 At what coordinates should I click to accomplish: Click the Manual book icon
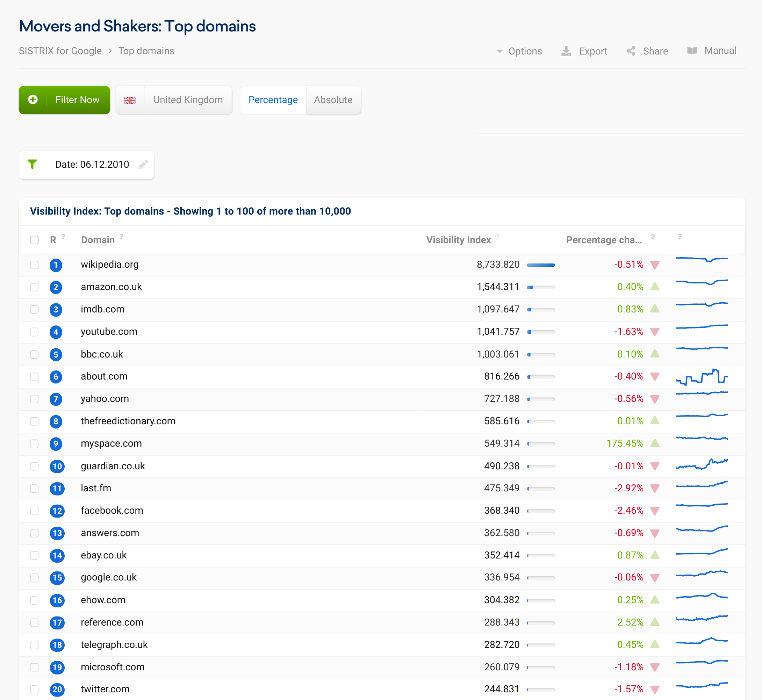tap(692, 51)
